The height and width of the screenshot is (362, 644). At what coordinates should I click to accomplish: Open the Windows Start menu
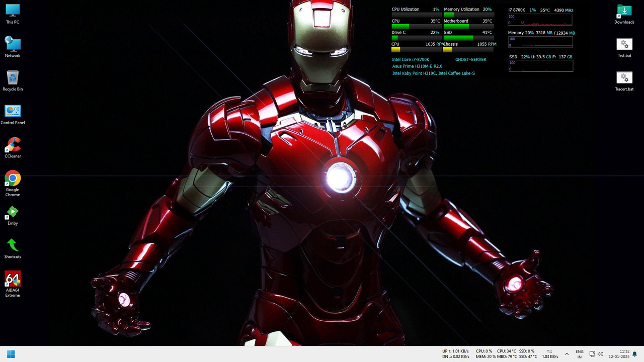(11, 354)
